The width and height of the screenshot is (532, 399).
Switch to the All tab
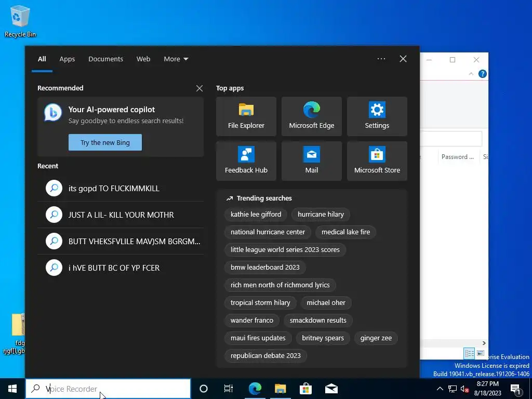tap(42, 59)
